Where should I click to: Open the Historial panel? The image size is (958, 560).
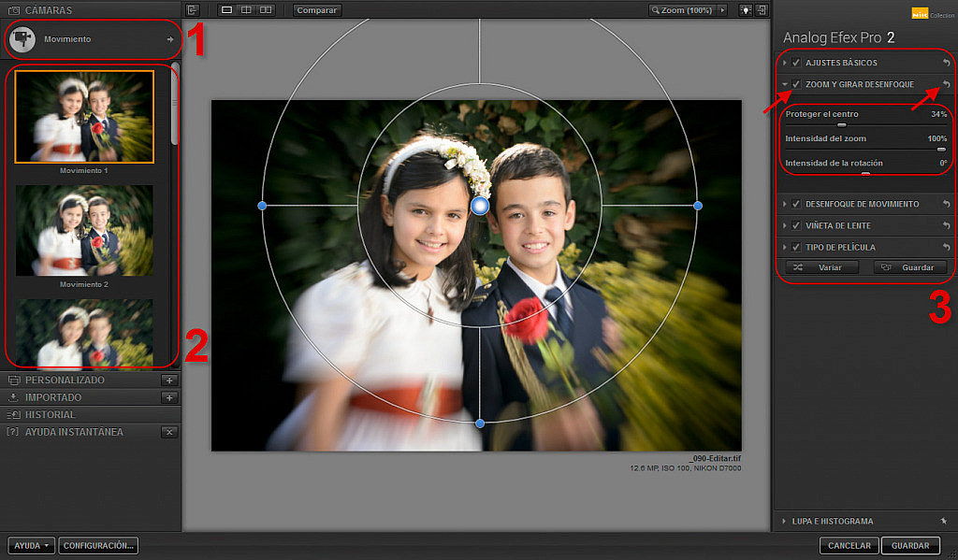pos(51,414)
